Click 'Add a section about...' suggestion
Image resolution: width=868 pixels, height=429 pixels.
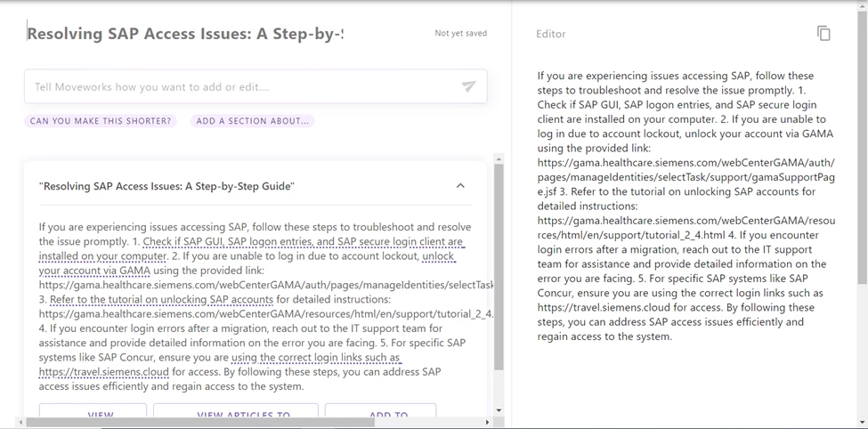pos(253,121)
